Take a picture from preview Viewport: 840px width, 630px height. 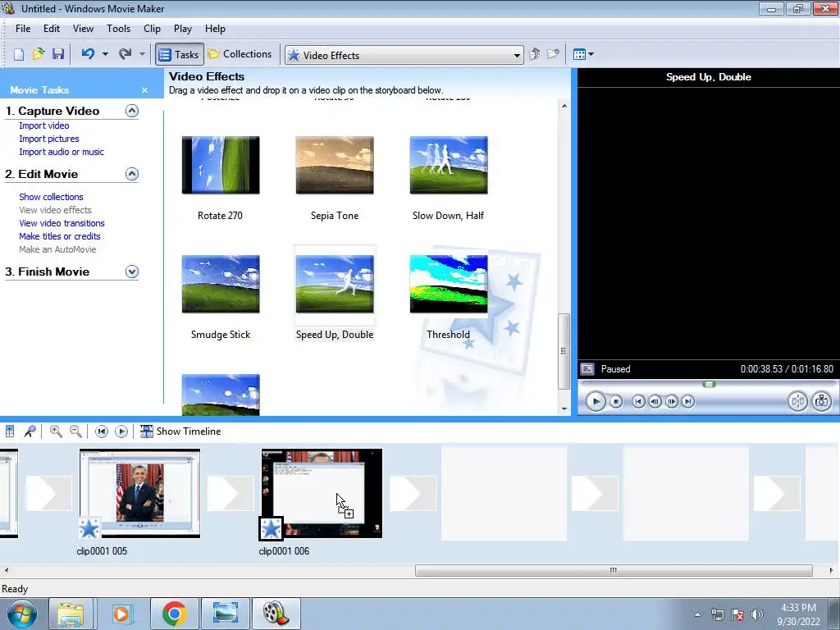click(822, 401)
